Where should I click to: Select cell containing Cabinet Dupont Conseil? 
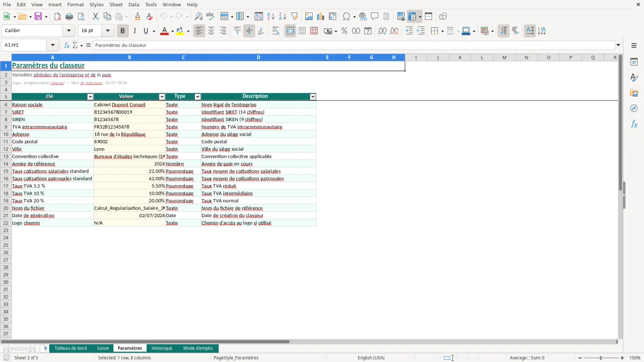(x=129, y=105)
